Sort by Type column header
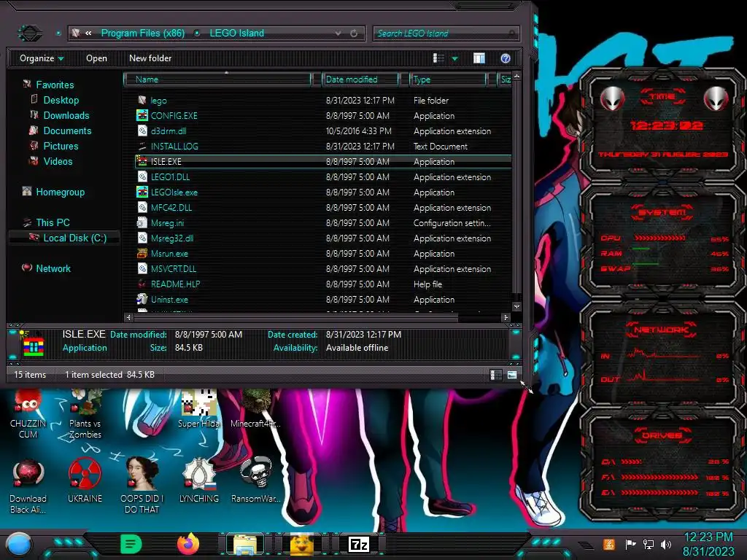The height and width of the screenshot is (560, 747). tap(448, 79)
